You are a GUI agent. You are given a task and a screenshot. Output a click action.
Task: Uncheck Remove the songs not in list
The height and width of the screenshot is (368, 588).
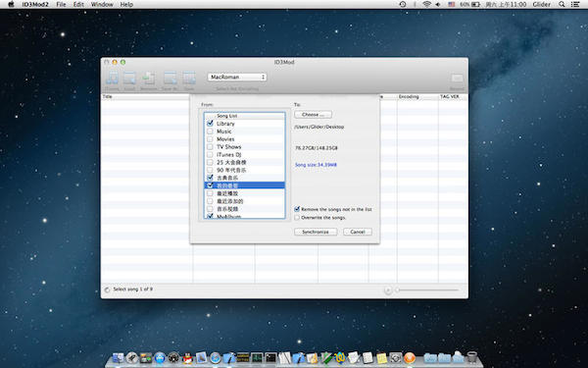(x=297, y=209)
